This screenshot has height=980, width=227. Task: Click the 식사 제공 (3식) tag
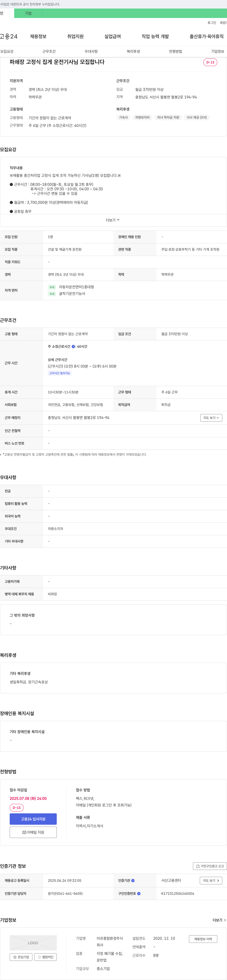coord(196,118)
